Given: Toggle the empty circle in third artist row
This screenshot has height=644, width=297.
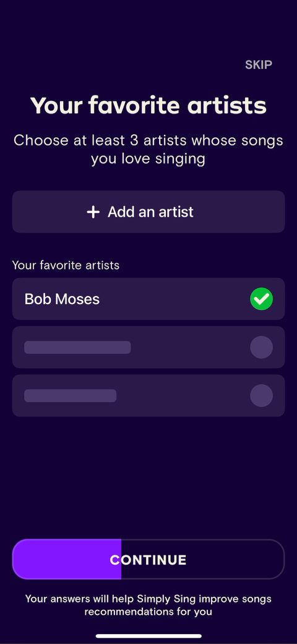Looking at the screenshot, I should (261, 396).
